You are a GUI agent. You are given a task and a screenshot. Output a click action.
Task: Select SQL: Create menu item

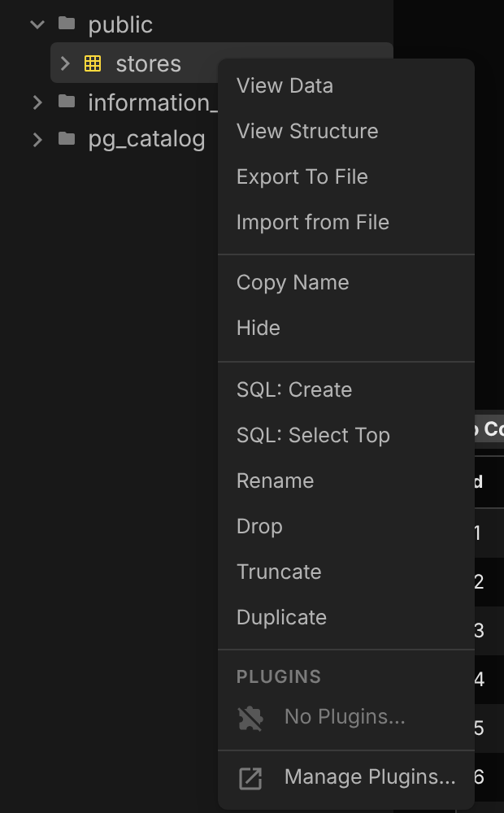[345, 390]
